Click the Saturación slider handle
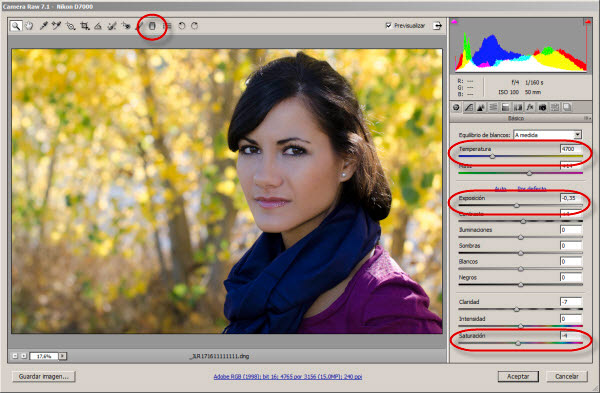 [x=518, y=343]
